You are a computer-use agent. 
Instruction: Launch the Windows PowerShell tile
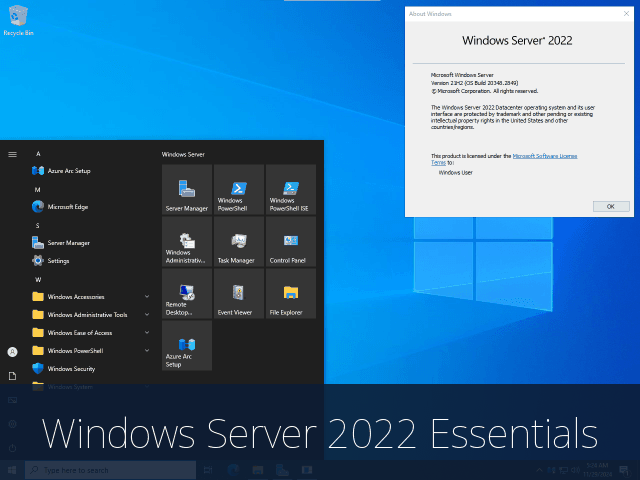(239, 189)
